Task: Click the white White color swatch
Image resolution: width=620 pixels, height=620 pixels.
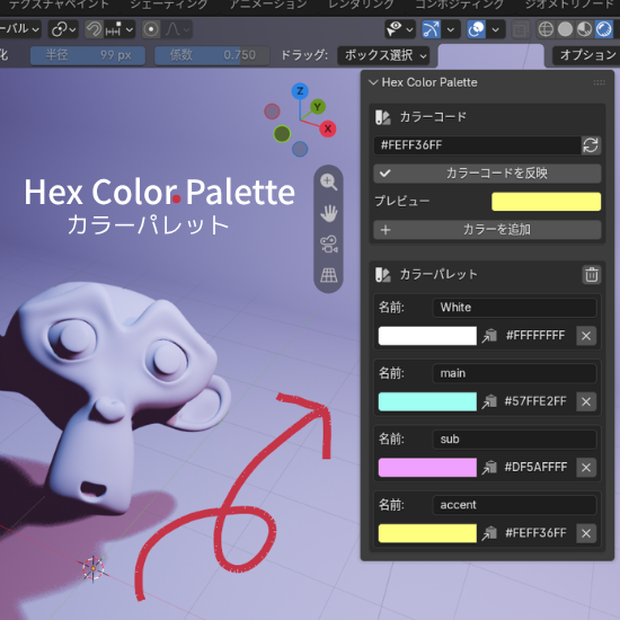Action: (x=427, y=336)
